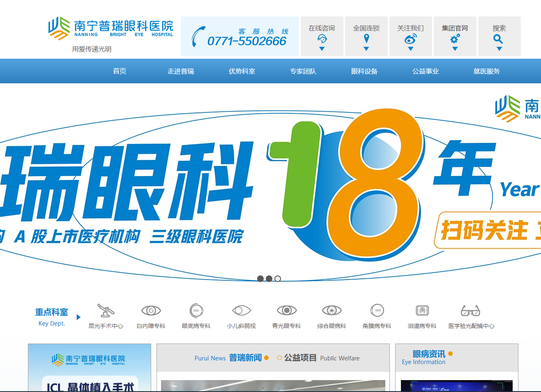Switch to second banner slide dot
This screenshot has width=541, height=392.
269,279
